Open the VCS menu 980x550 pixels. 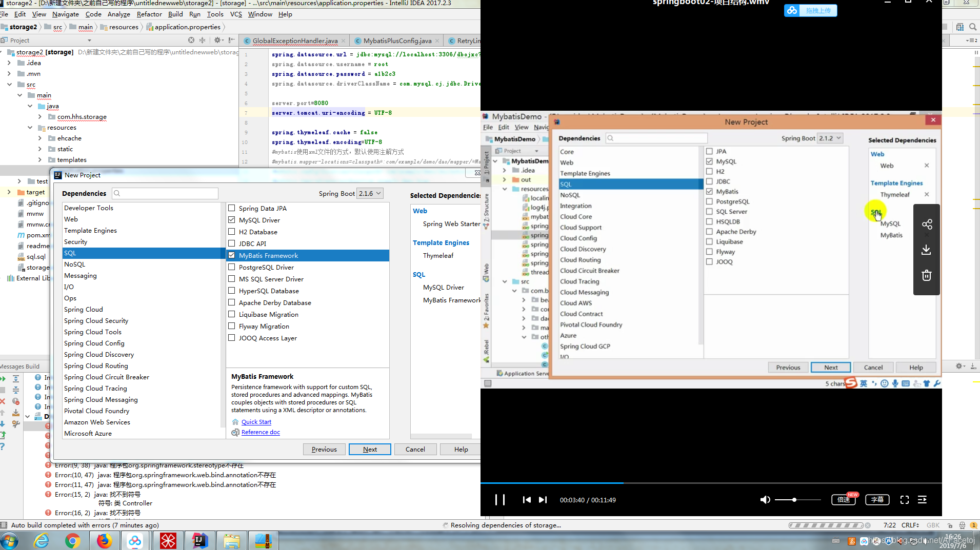236,14
